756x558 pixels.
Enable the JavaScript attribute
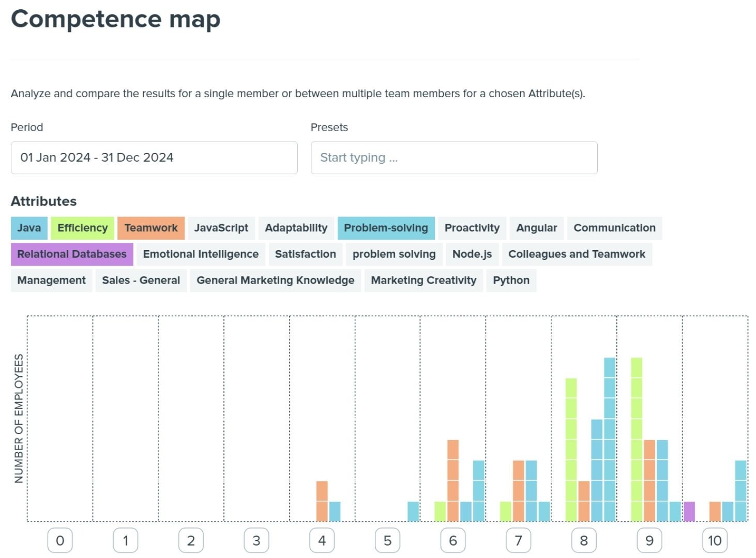coord(221,228)
